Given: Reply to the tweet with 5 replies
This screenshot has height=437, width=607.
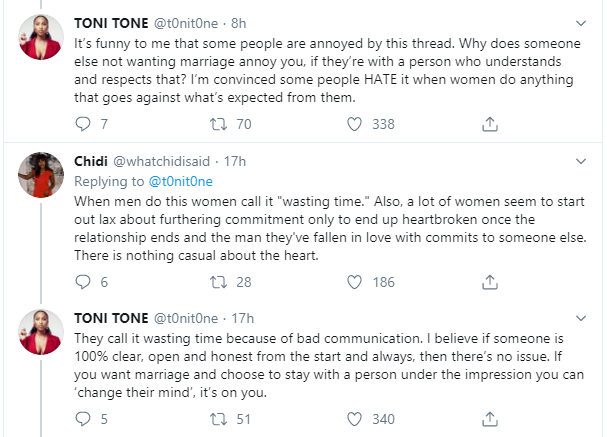Looking at the screenshot, I should coord(84,419).
